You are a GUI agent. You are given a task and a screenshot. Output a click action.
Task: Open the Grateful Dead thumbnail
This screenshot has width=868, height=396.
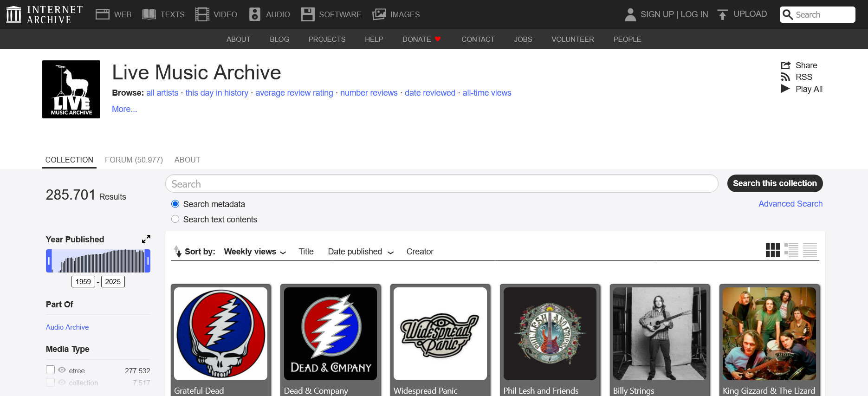[220, 334]
